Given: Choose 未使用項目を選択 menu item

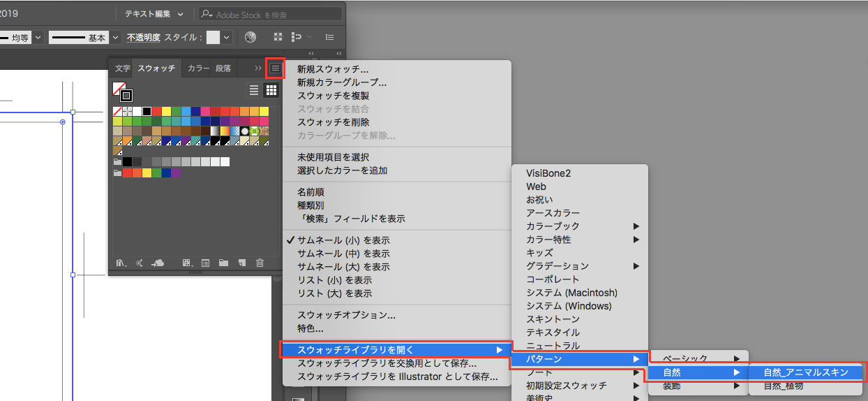Looking at the screenshot, I should click(397, 157).
